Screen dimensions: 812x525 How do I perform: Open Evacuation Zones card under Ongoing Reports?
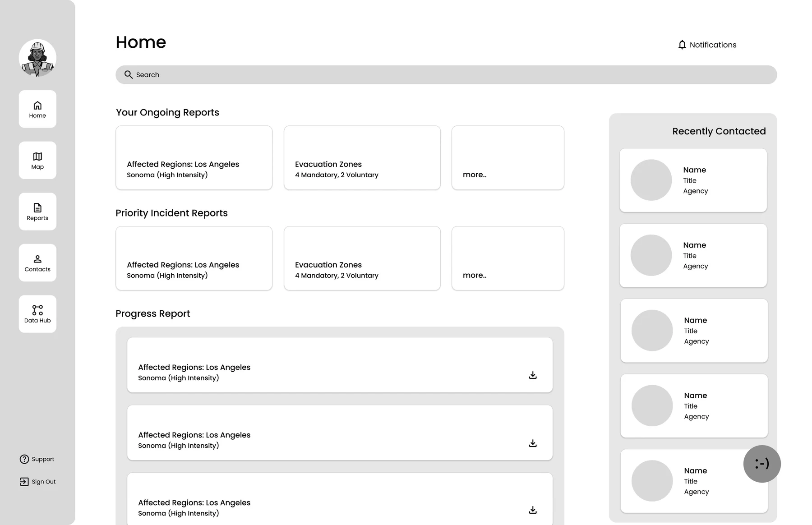tap(362, 158)
